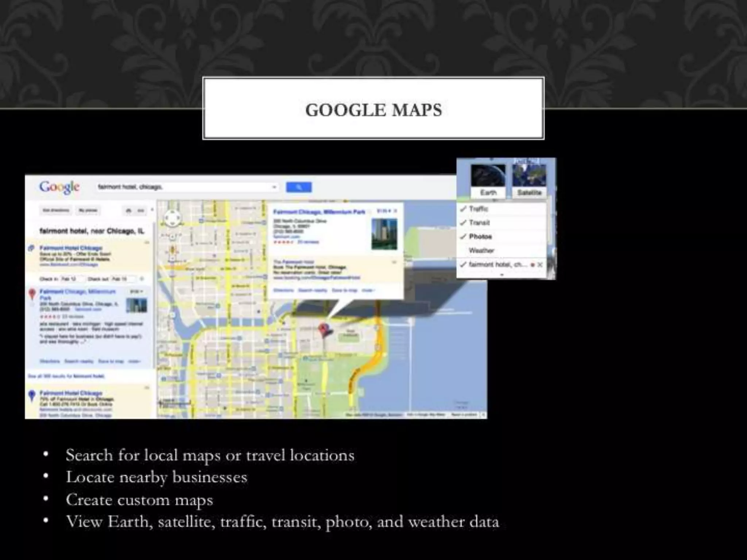Screen dimensions: 747x560
Task: Click the reviews link in info window
Action: click(308, 242)
